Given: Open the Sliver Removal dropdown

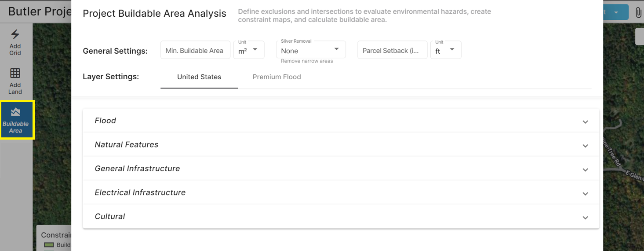Looking at the screenshot, I should (311, 50).
